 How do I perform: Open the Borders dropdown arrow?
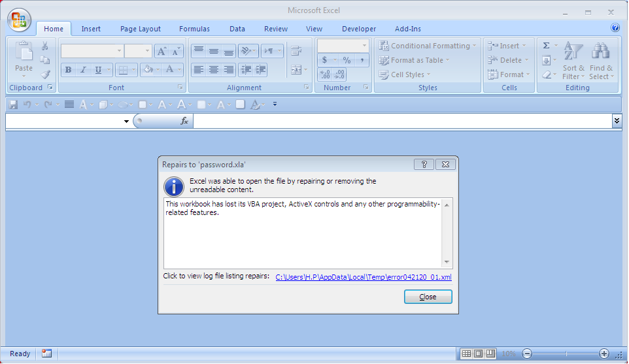133,70
